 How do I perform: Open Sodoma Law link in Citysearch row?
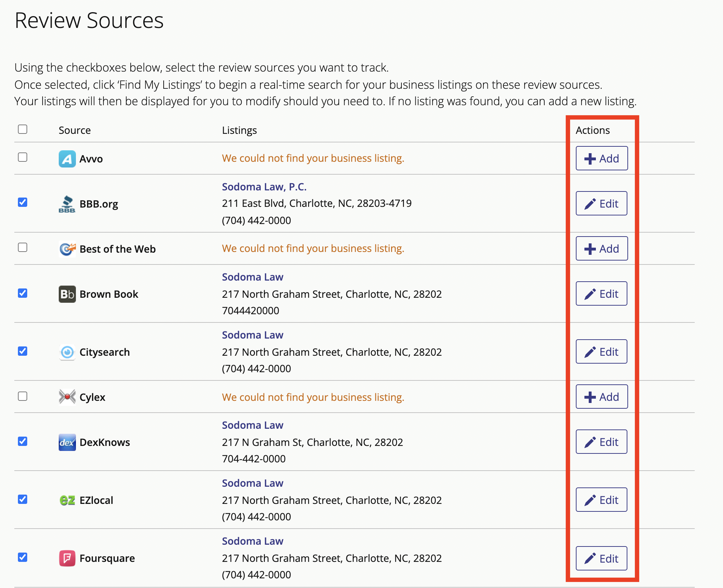(x=252, y=335)
